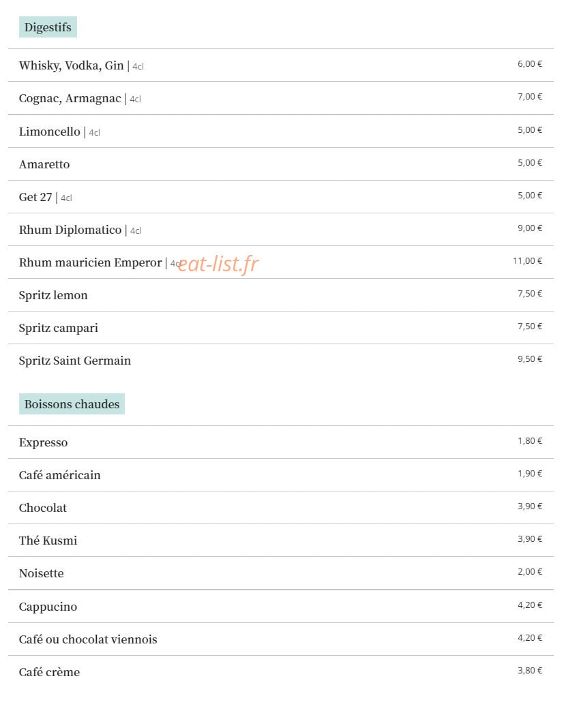
Task: Select the Cognac, Armagnac menu entry
Action: coord(281,98)
